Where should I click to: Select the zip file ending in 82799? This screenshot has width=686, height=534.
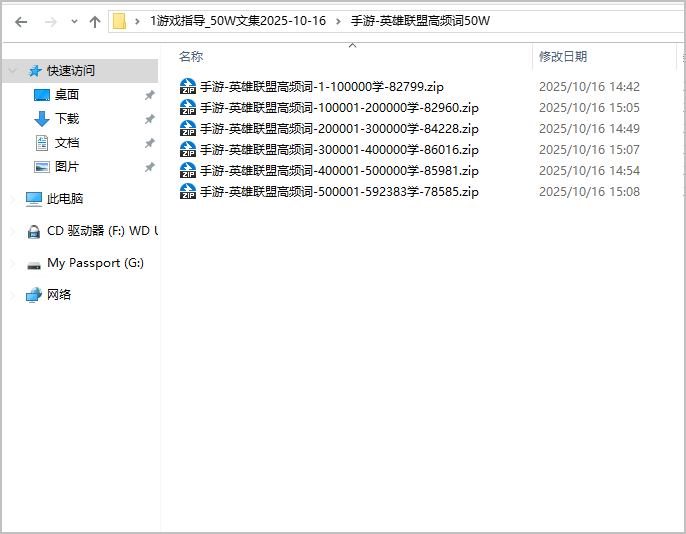click(x=321, y=87)
